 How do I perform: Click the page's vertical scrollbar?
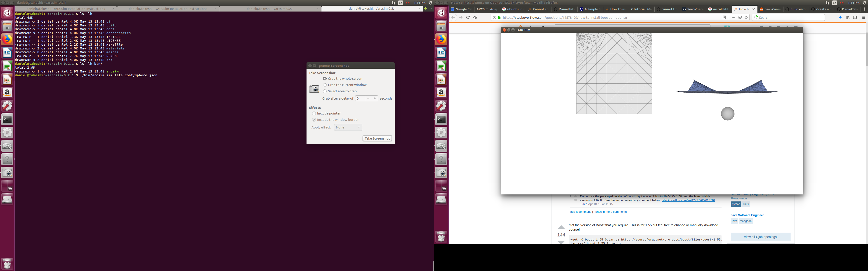pyautogui.click(x=866, y=51)
